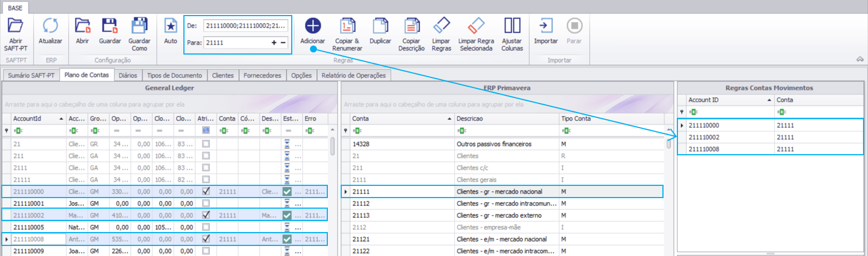
Task: Click the Atualizar refresh icon
Action: click(x=51, y=26)
